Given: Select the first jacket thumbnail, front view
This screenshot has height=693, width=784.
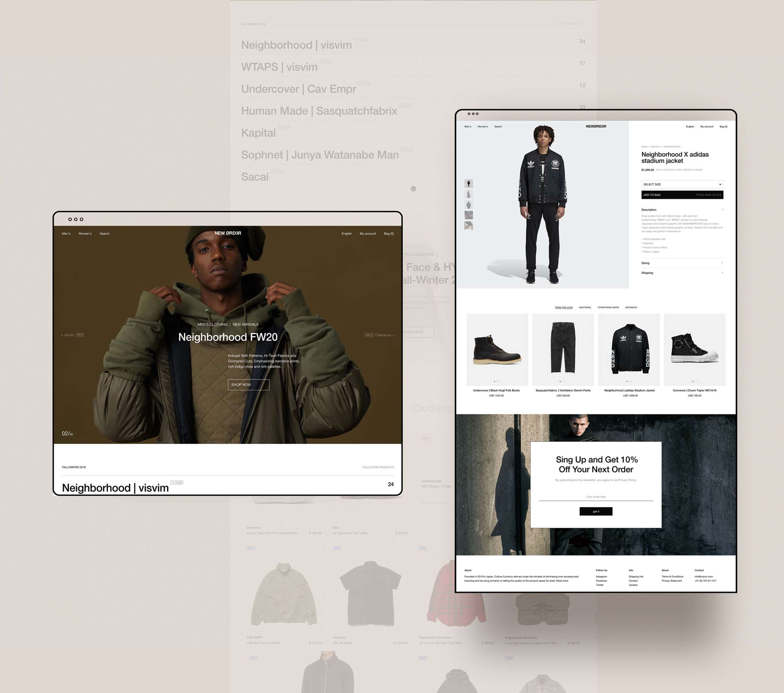Looking at the screenshot, I should [x=469, y=183].
